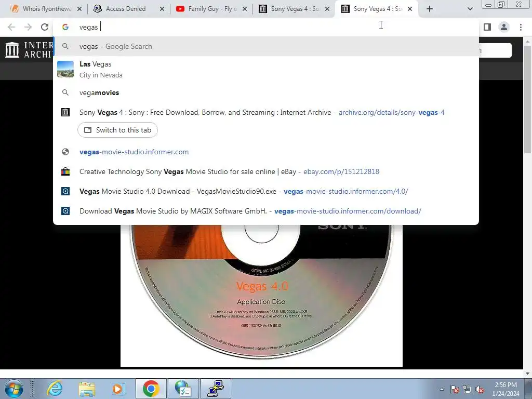
Task: Expand the tab search chevron
Action: click(x=470, y=9)
